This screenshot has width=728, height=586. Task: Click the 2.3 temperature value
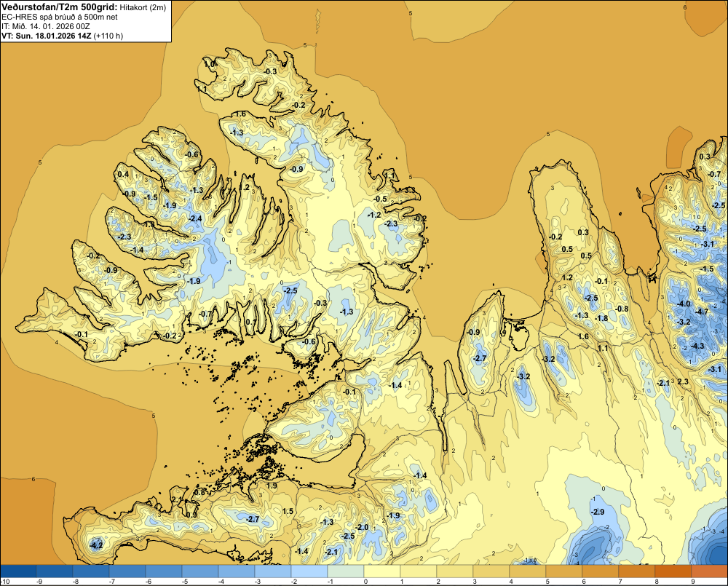pos(683,381)
